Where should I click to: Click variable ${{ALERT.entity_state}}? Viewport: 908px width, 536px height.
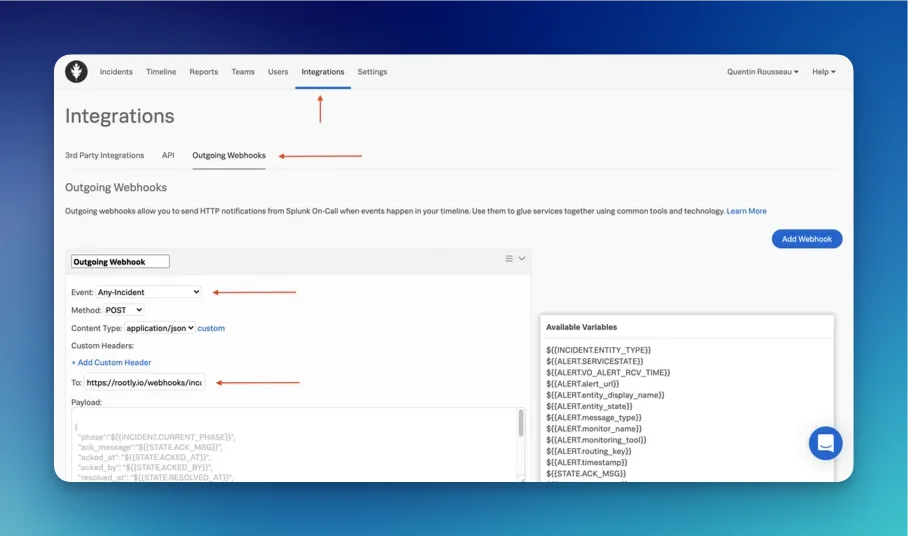point(589,406)
